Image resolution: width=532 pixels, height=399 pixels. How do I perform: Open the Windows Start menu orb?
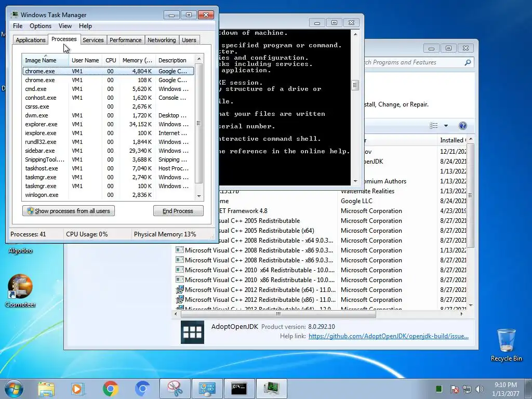(14, 389)
